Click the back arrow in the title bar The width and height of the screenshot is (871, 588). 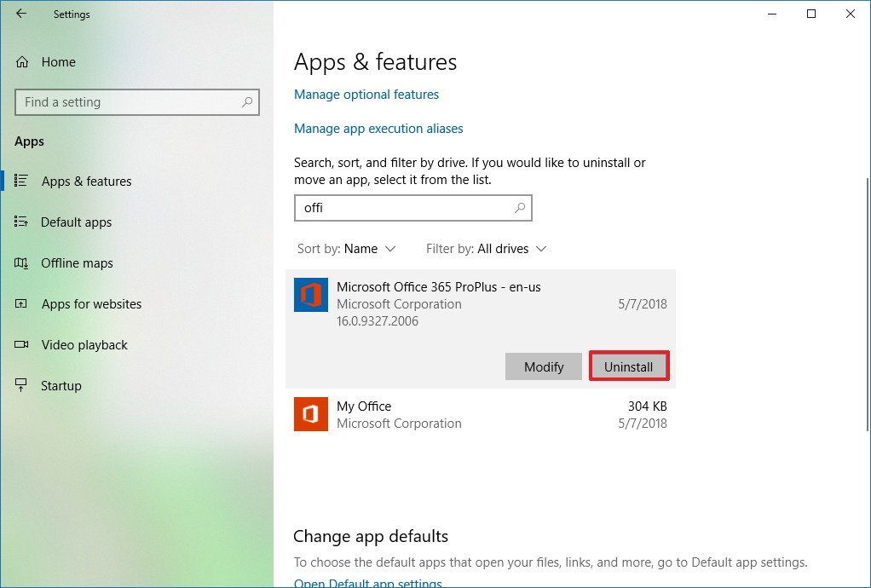coord(20,14)
